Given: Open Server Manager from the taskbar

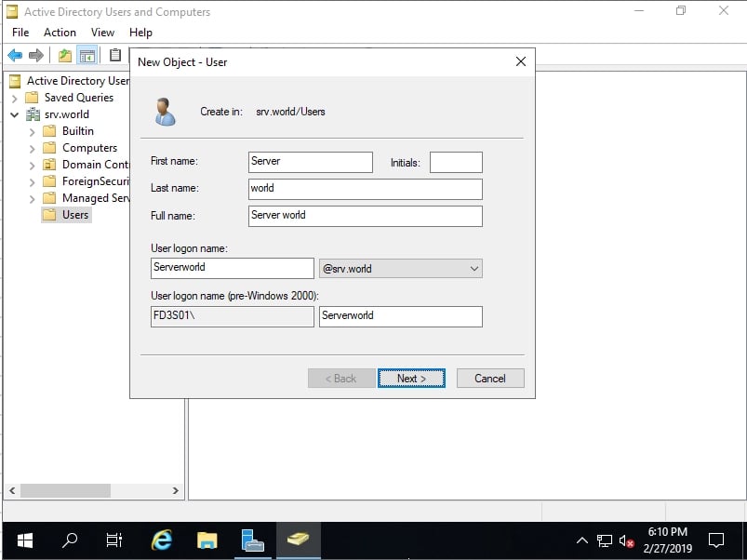Looking at the screenshot, I should pos(252,540).
